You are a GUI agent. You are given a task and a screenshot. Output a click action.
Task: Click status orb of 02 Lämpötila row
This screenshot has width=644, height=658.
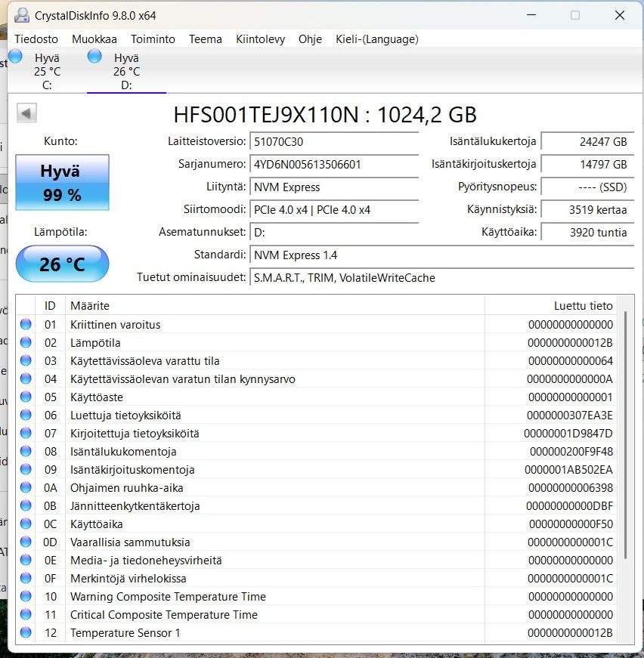point(26,342)
